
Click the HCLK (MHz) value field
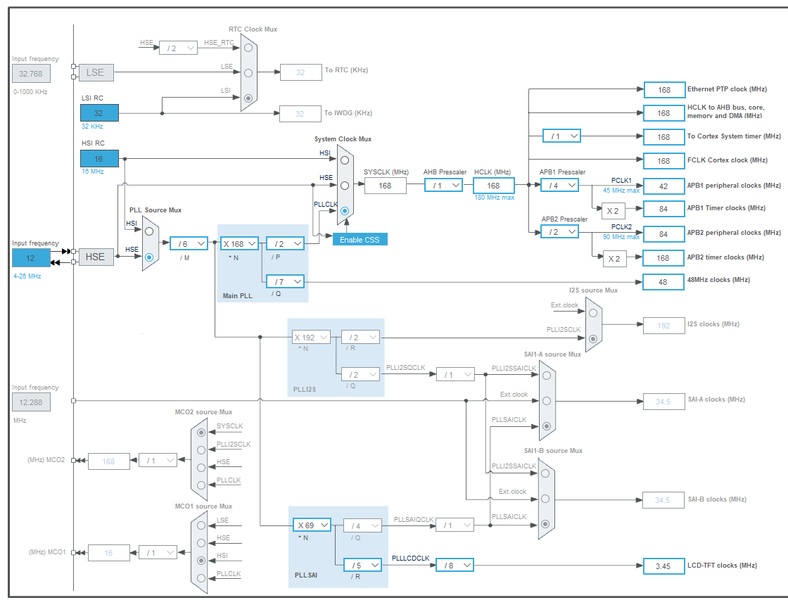click(494, 185)
